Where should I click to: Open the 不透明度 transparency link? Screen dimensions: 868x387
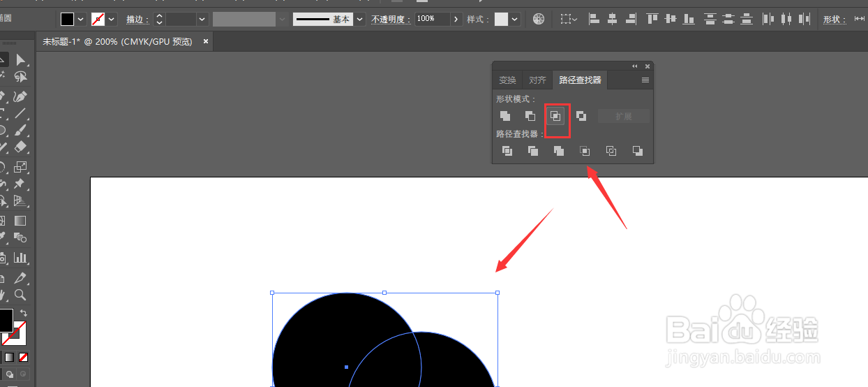tap(391, 20)
